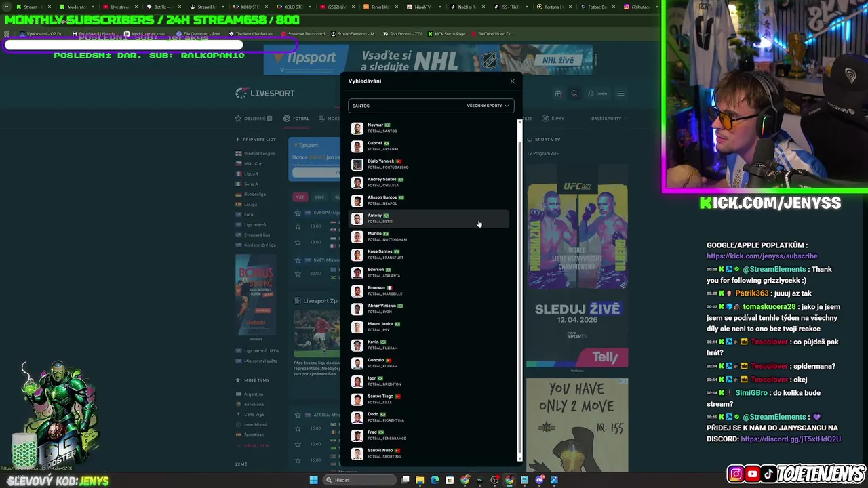Open Serie A in pinned leagues
Image resolution: width=868 pixels, height=488 pixels.
[247, 184]
